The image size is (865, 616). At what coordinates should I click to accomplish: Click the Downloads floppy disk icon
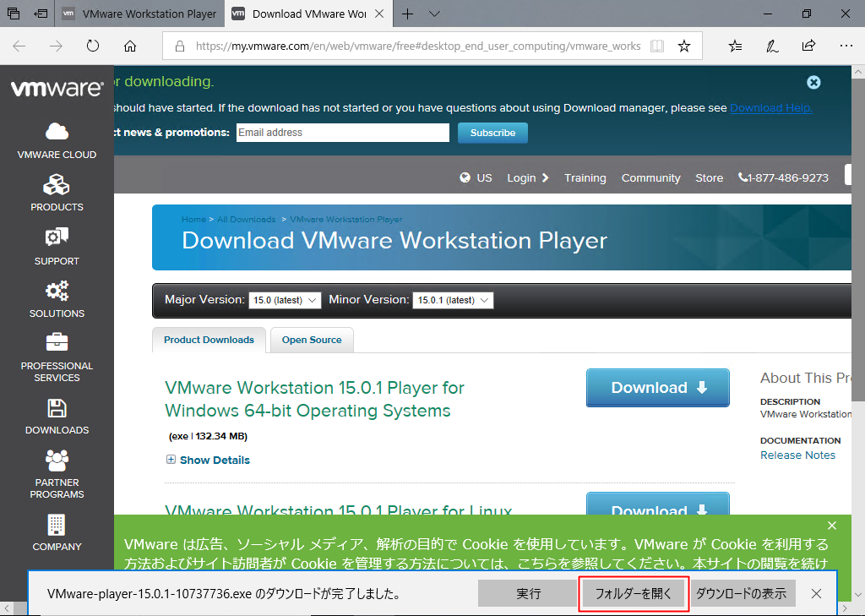coord(57,409)
